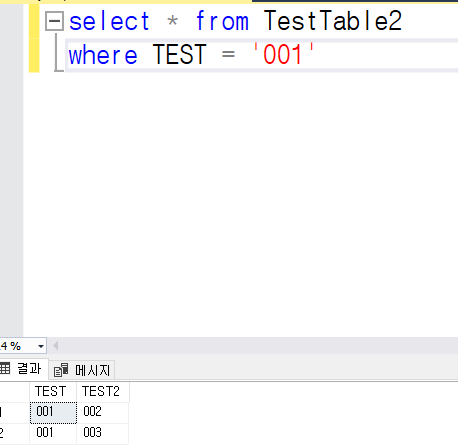
Task: Select the highlighted 001 cell in first row
Action: pyautogui.click(x=53, y=412)
